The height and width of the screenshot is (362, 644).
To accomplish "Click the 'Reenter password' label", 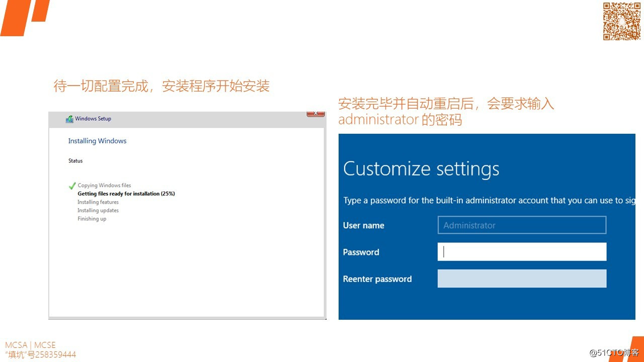I will 377,279.
